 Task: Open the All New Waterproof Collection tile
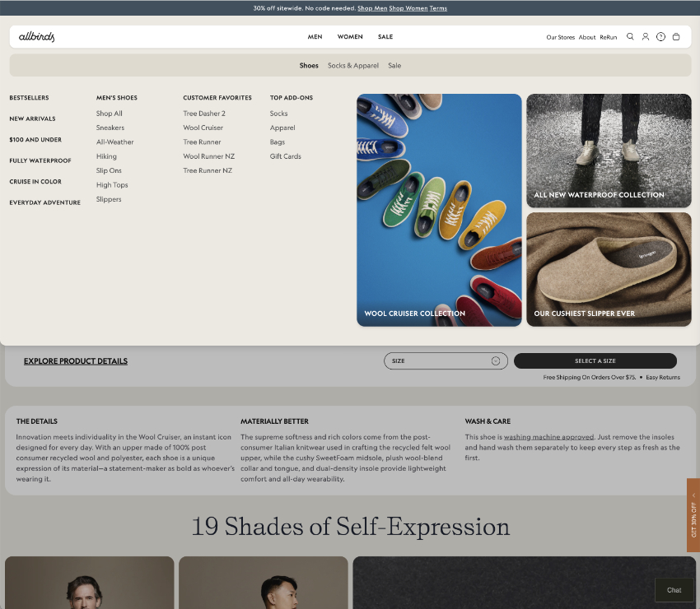coord(609,150)
